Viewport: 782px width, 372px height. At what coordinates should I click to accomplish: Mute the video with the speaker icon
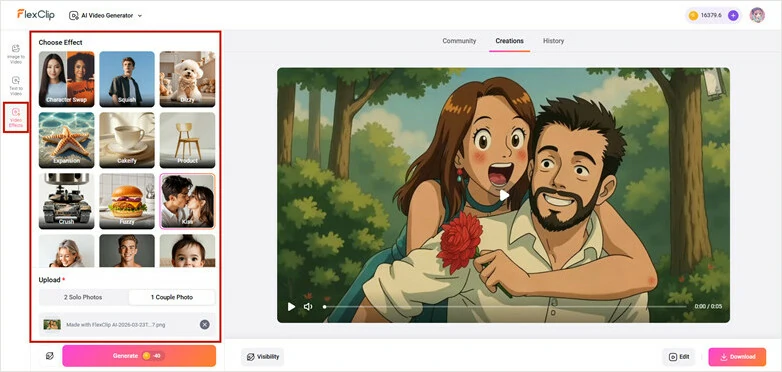[308, 307]
